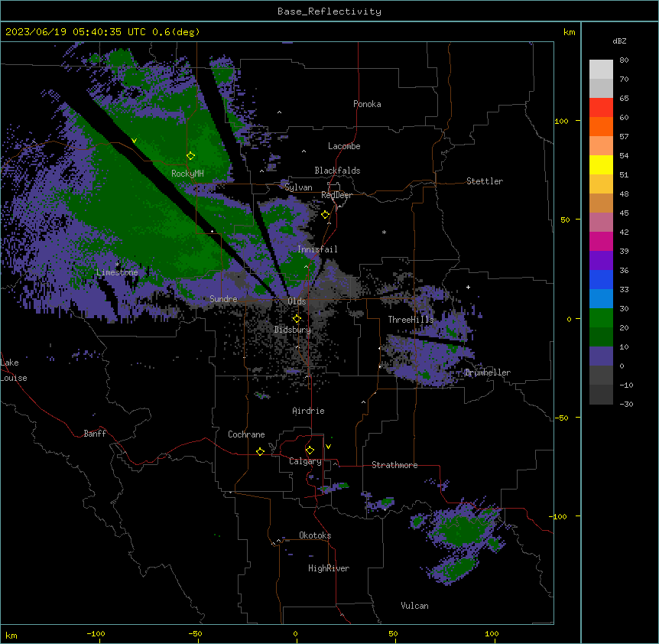Screen dimensions: 659x644
Task: Click the Vulcan label
Action: click(415, 606)
